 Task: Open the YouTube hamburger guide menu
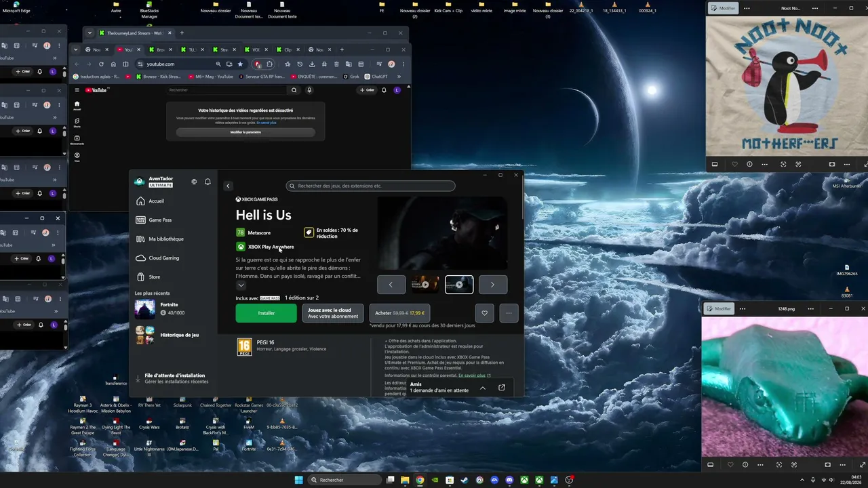(x=77, y=90)
